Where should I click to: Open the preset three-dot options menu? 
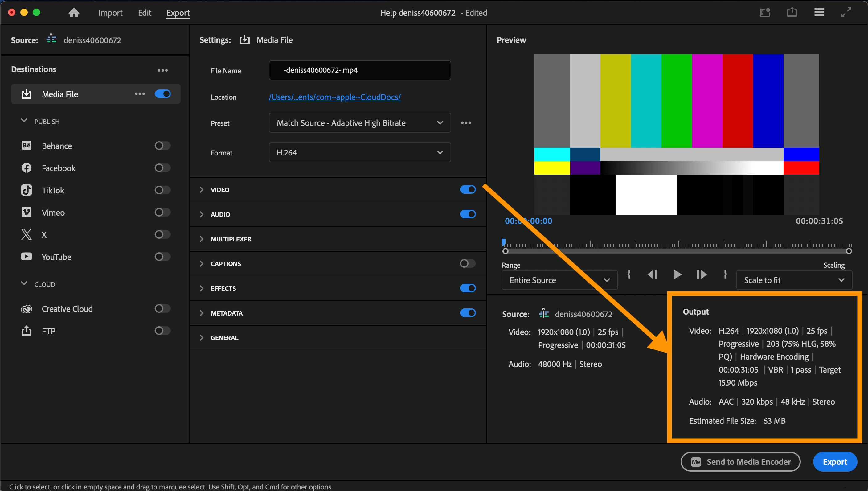466,123
